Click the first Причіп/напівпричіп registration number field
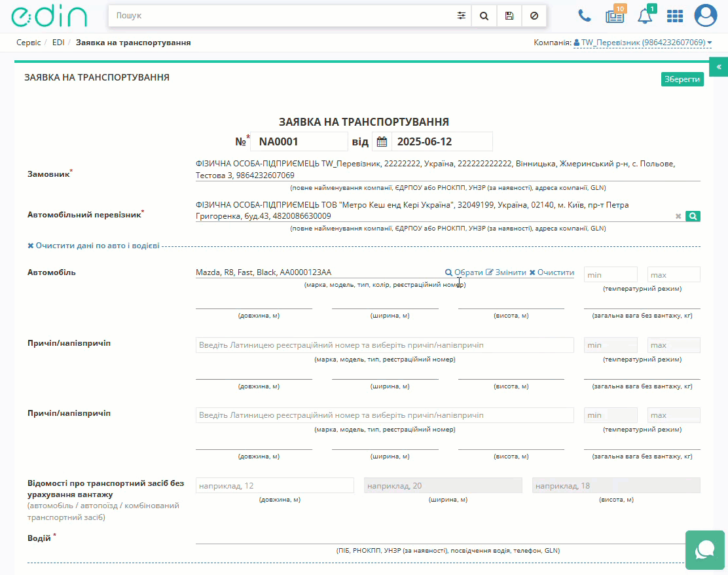This screenshot has width=728, height=575. click(384, 345)
